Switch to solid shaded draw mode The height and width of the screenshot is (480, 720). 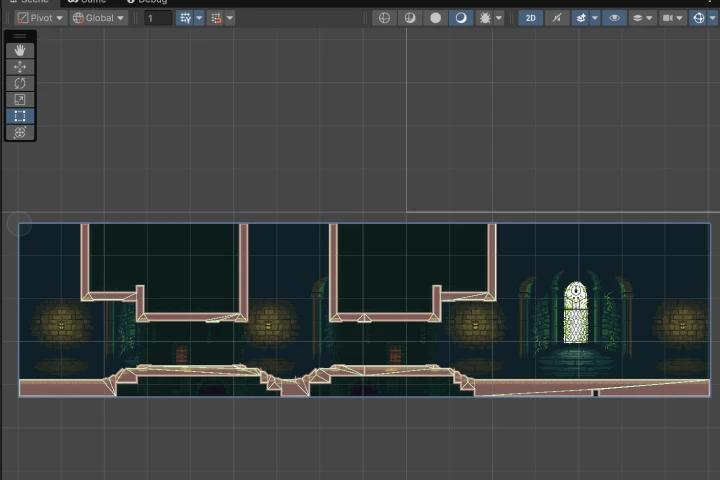pos(436,18)
